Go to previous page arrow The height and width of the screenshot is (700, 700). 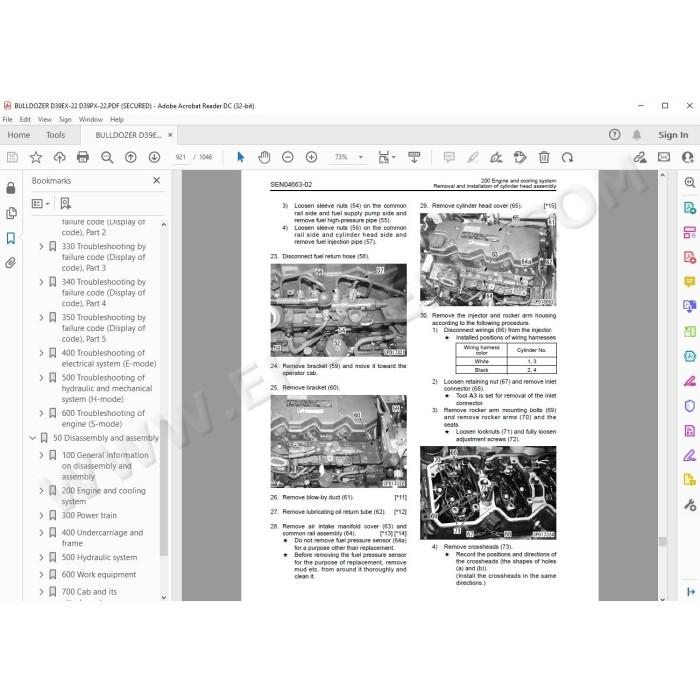(130, 157)
